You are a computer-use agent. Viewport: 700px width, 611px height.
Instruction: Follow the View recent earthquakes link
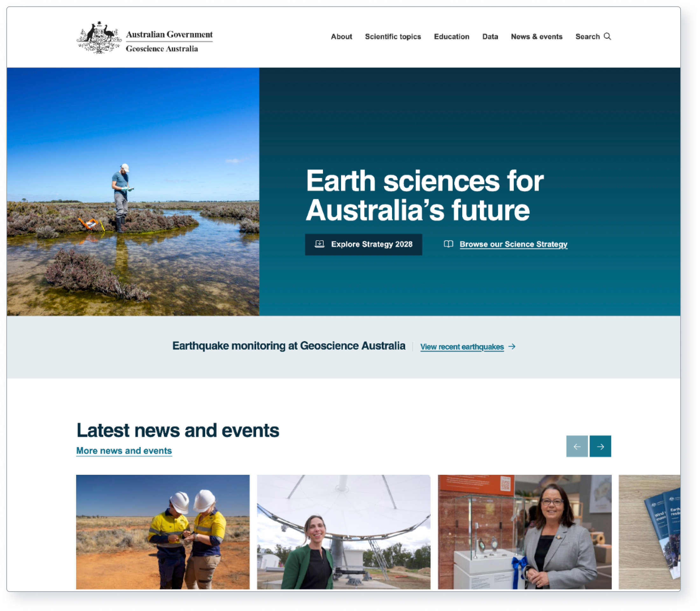pos(462,347)
